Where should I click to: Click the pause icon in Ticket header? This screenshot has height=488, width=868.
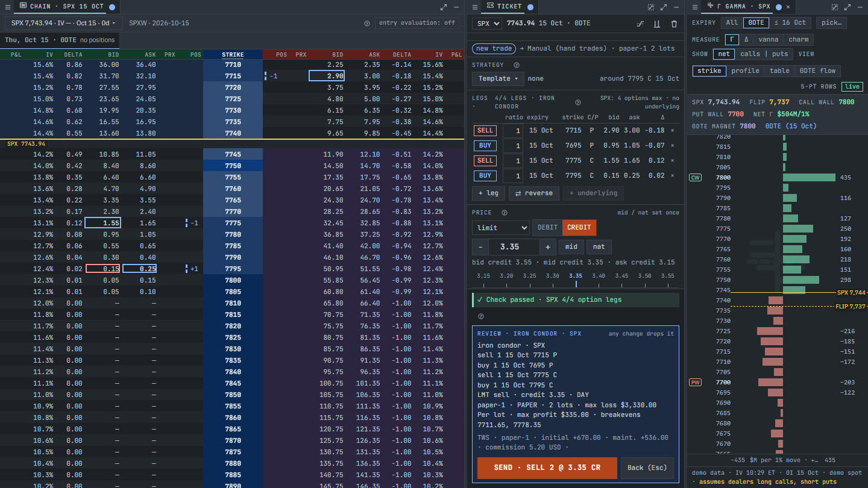[657, 24]
